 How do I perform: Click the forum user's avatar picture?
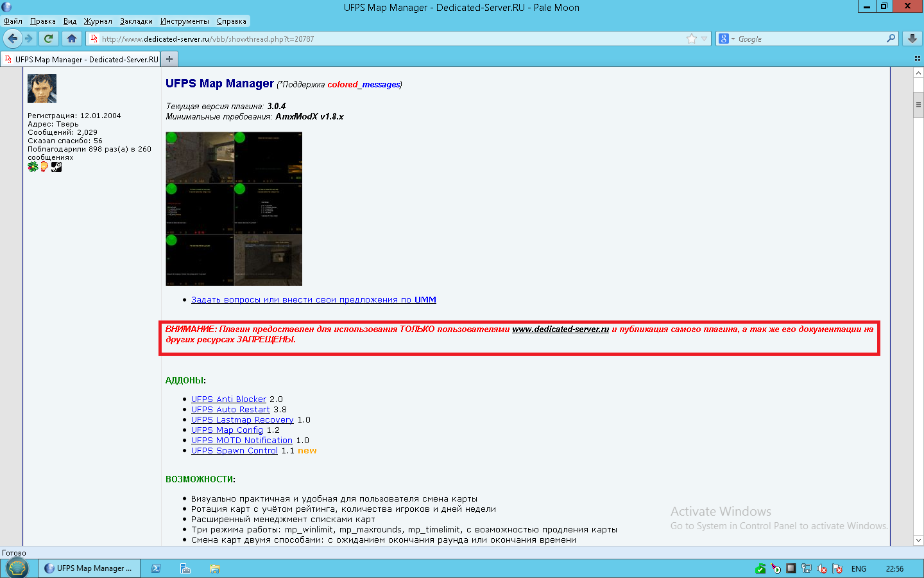[42, 88]
